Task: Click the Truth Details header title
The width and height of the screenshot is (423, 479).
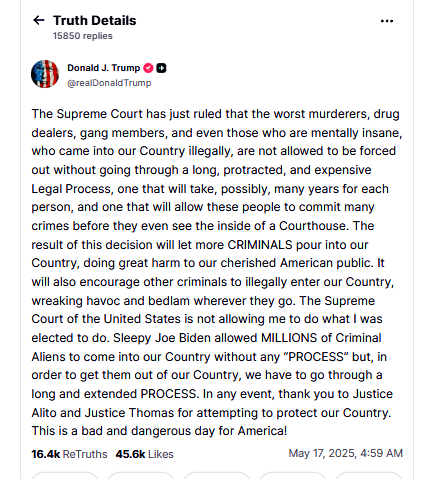Action: [95, 21]
